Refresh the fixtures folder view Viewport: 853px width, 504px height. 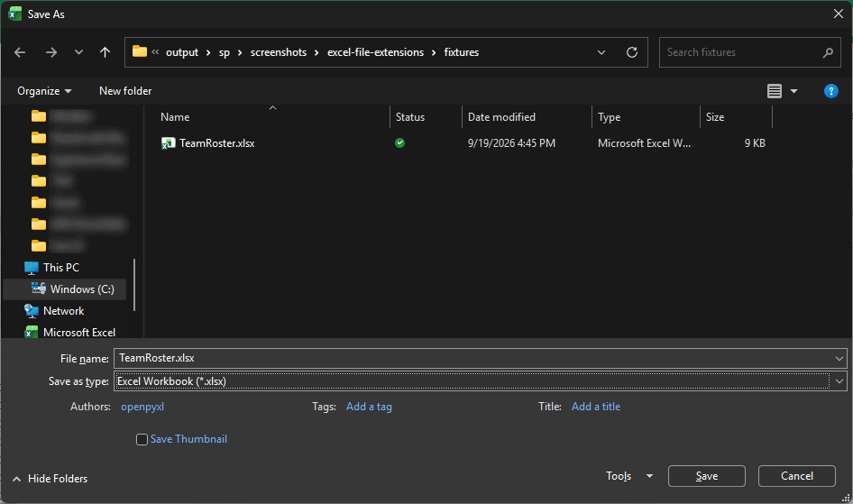[x=631, y=52]
